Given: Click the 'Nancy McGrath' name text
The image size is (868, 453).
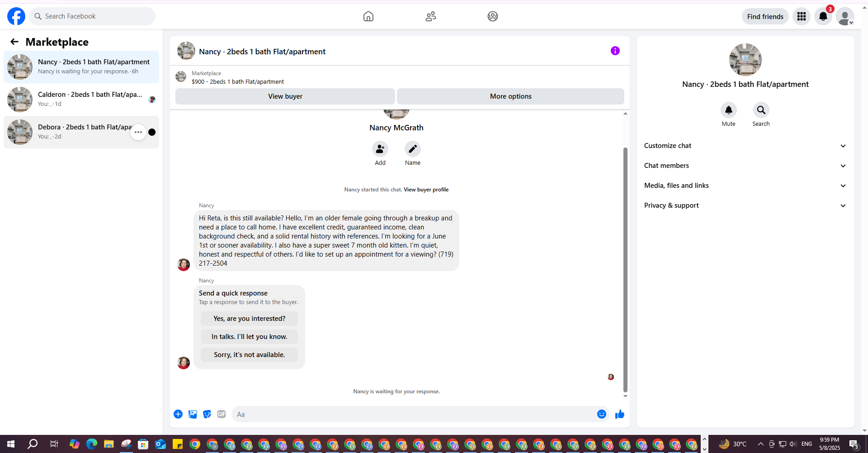Looking at the screenshot, I should (x=396, y=128).
